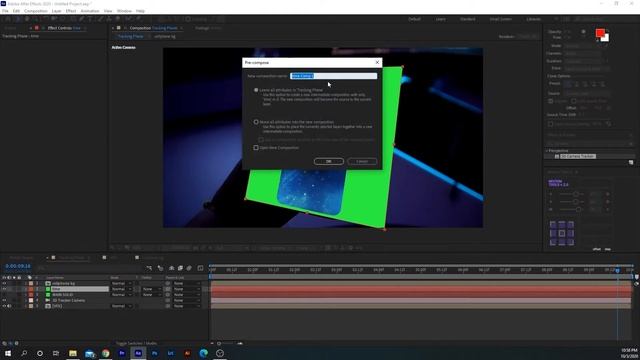
Task: Click the OK button in the Pre-compose dialog
Action: 329,161
